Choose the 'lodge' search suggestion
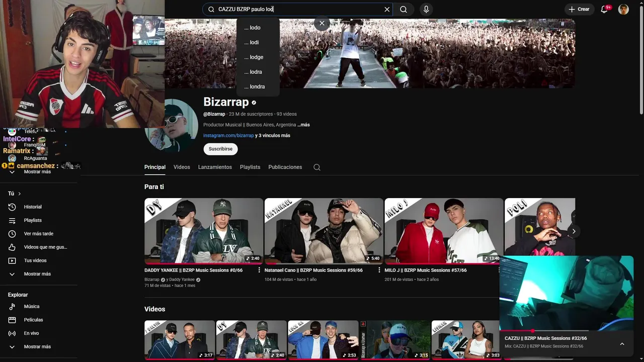Screen dimensions: 644x362 point(258,57)
